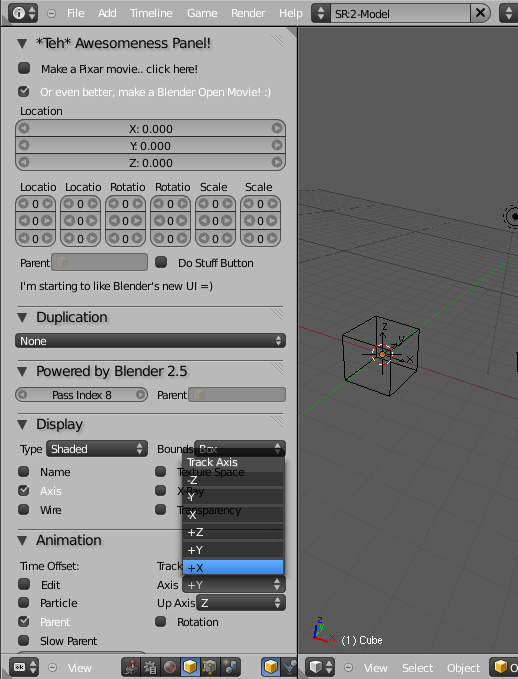The width and height of the screenshot is (518, 679).
Task: Open the 3D View Object menu
Action: coord(463,668)
